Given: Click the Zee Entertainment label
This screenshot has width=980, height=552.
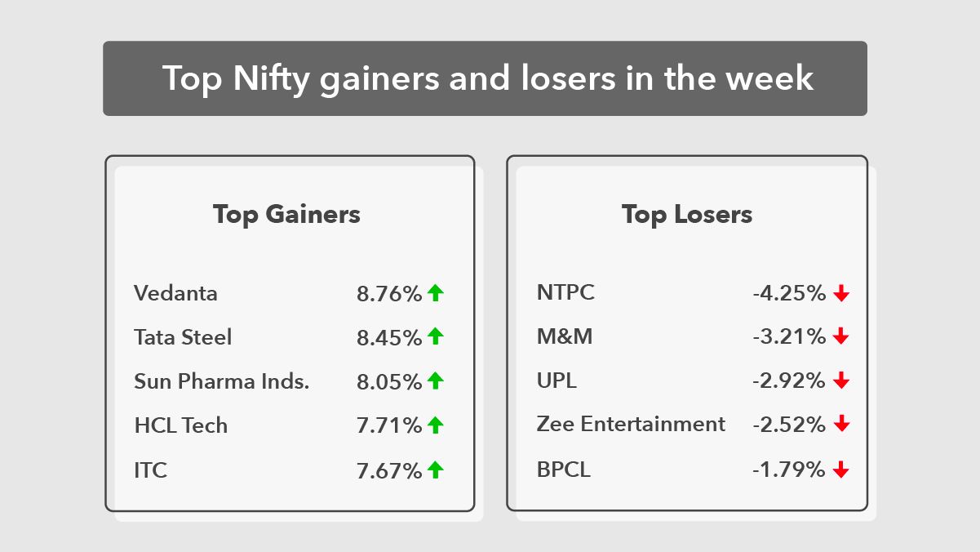Looking at the screenshot, I should point(631,425).
